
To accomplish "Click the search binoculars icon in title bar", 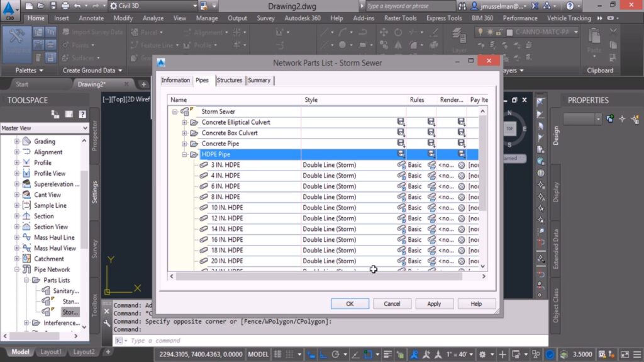I will [462, 6].
